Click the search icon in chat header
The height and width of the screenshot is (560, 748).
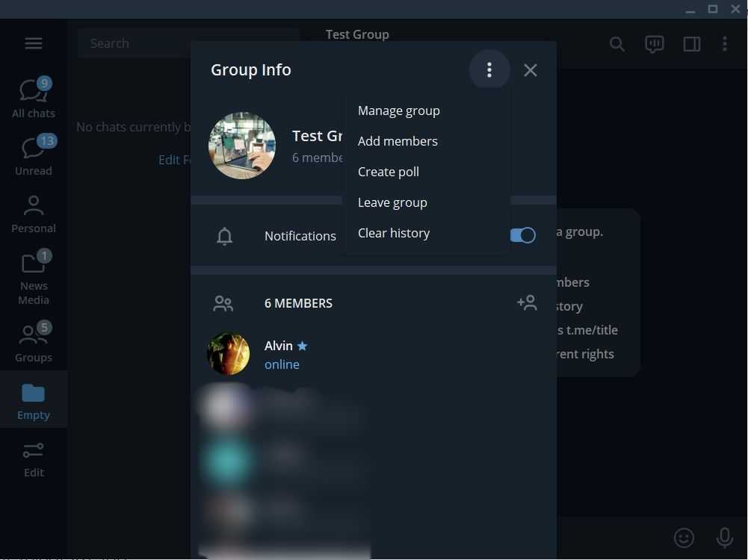[x=616, y=44]
